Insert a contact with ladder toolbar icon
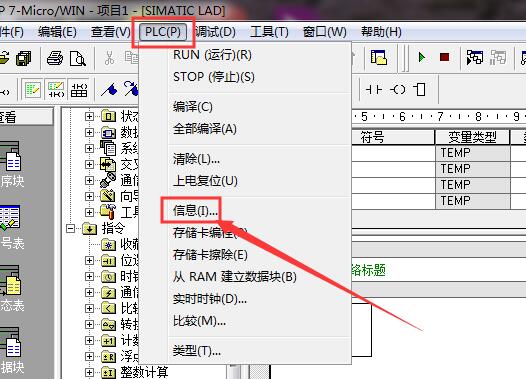Screen dimensions: 526x379 (x=374, y=90)
